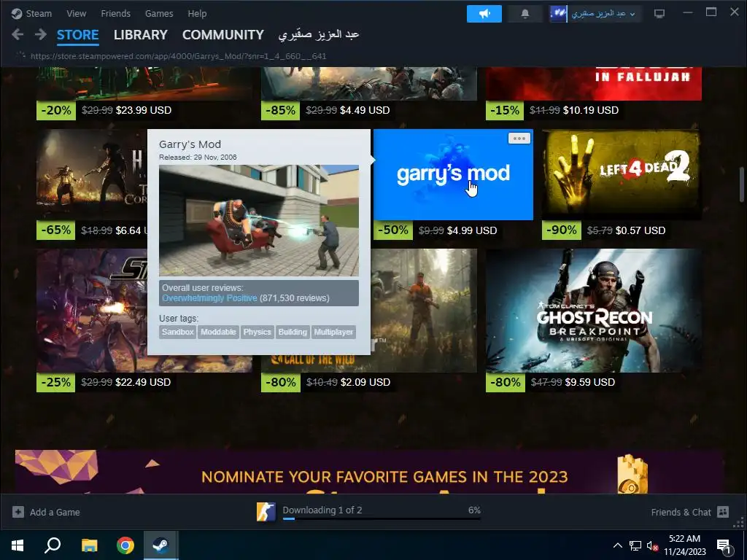Click the $4.49 USD price

coord(365,110)
